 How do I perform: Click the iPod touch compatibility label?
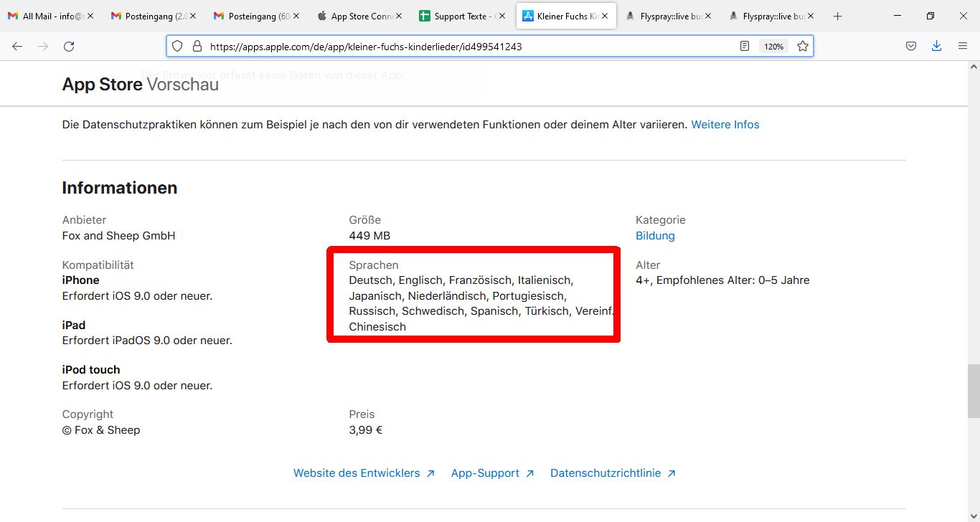tap(91, 370)
